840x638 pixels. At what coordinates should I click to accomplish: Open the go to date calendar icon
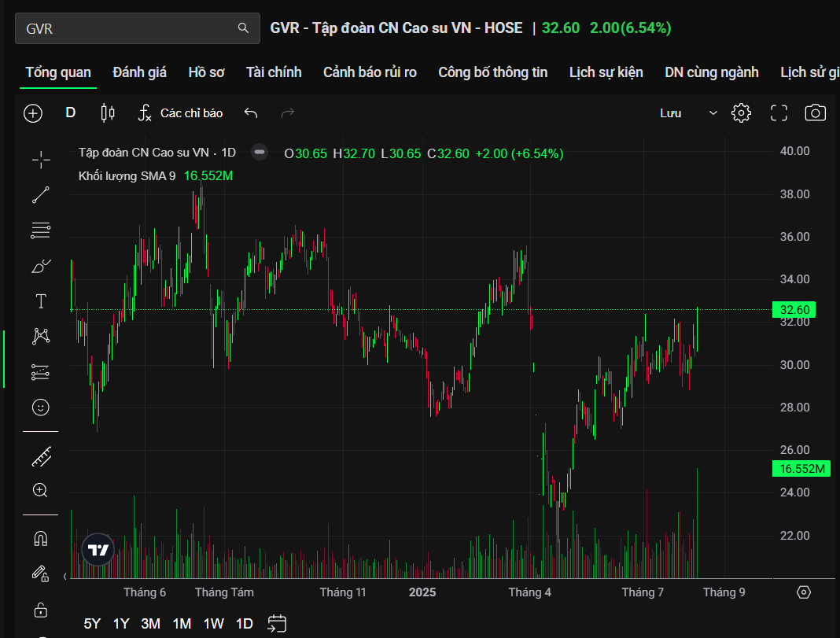277,624
